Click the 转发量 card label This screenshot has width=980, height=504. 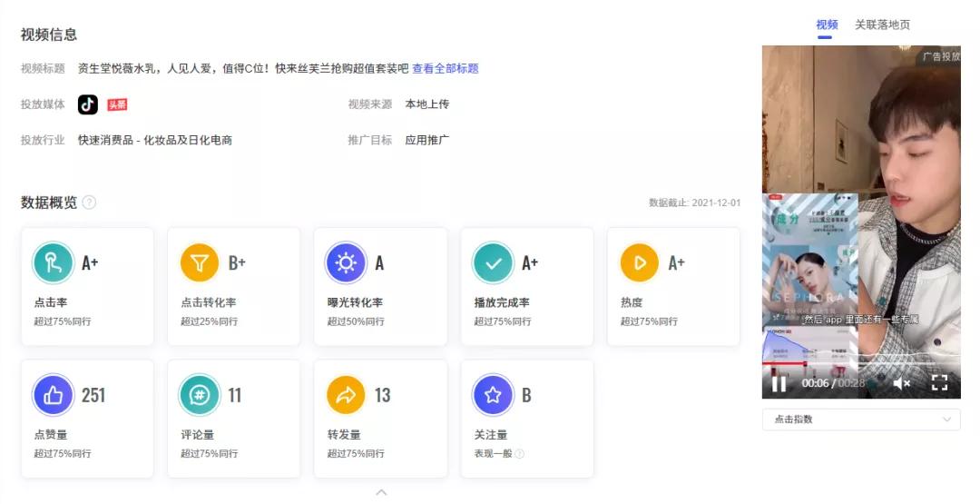click(x=344, y=435)
